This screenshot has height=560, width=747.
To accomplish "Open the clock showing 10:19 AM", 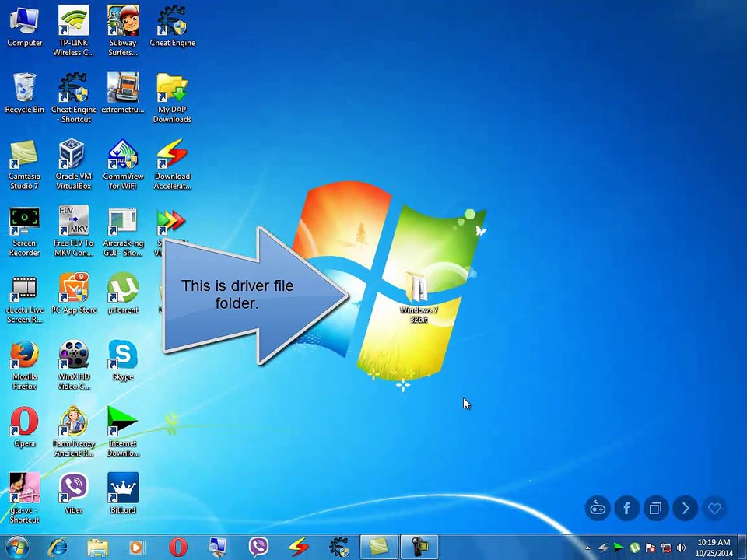I will coord(714,548).
